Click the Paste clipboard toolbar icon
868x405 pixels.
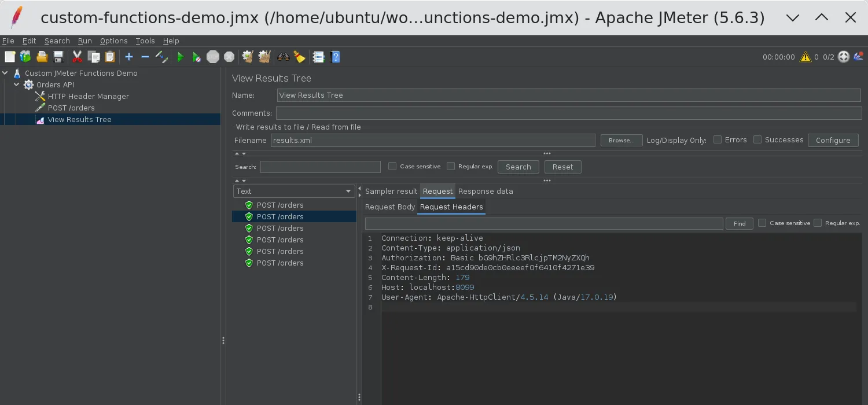click(x=109, y=57)
